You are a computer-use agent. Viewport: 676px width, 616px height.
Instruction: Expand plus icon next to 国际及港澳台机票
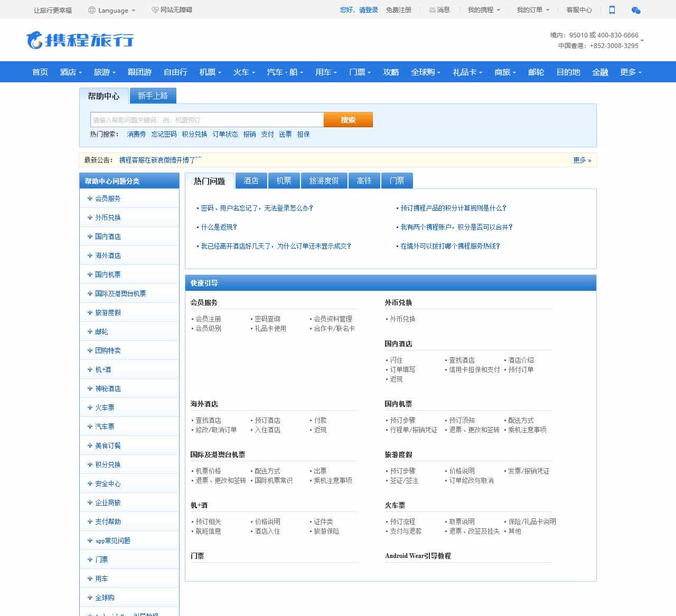(x=90, y=293)
